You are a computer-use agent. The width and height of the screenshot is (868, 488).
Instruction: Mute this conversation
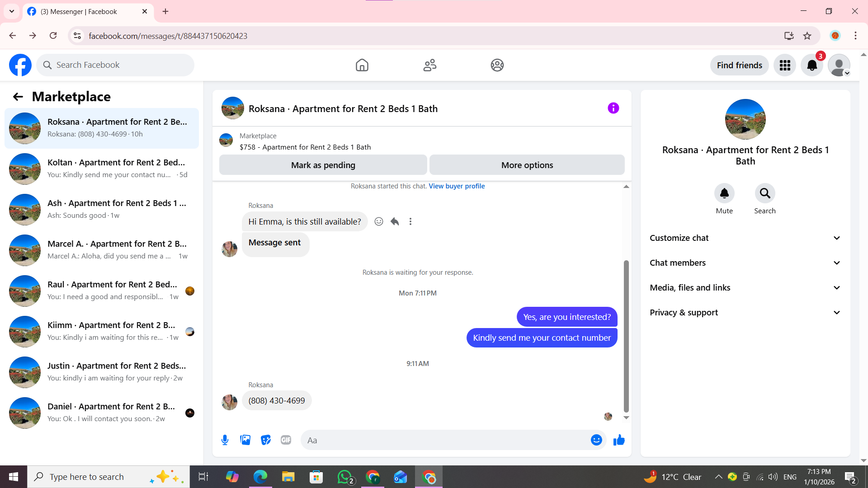[724, 193]
